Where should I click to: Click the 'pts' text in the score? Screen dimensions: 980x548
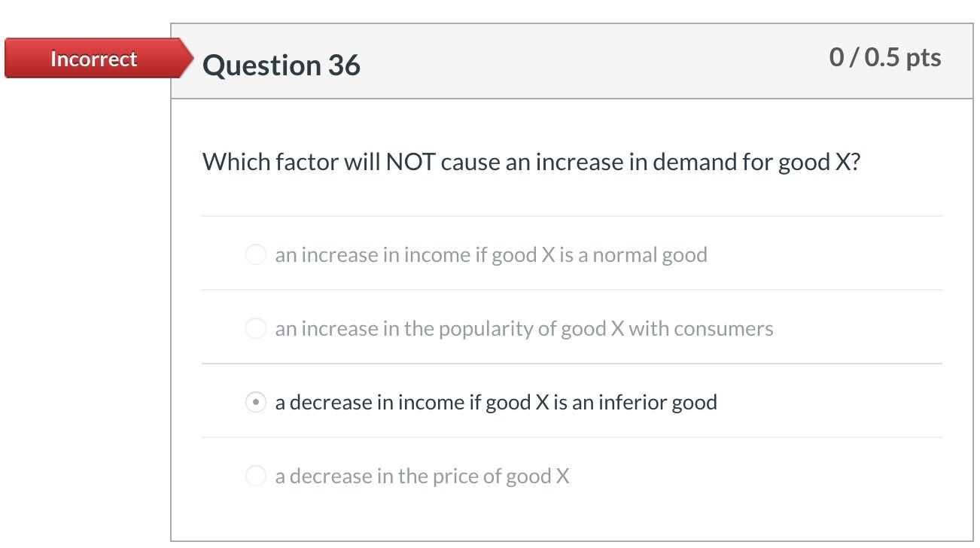click(x=924, y=58)
